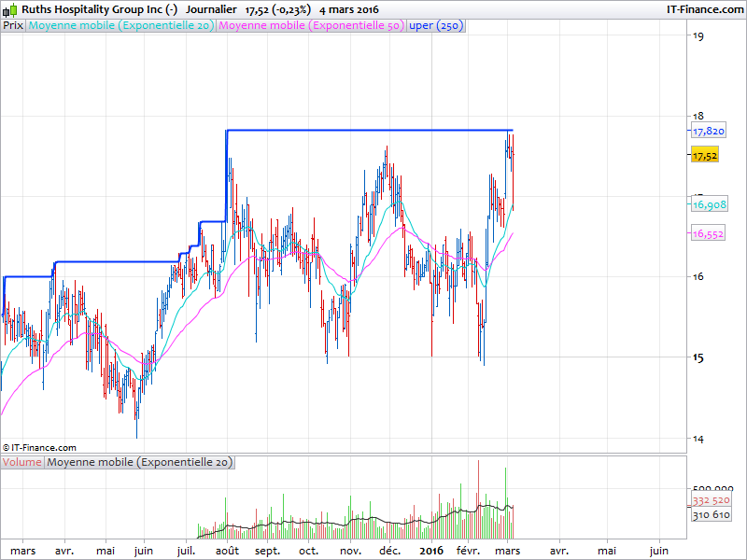Click the 14 price level on the price axis

pyautogui.click(x=698, y=439)
